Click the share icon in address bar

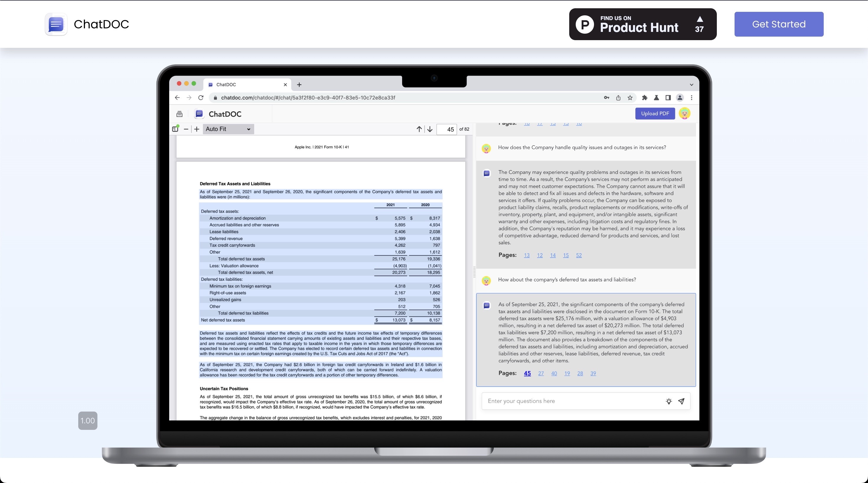(618, 98)
